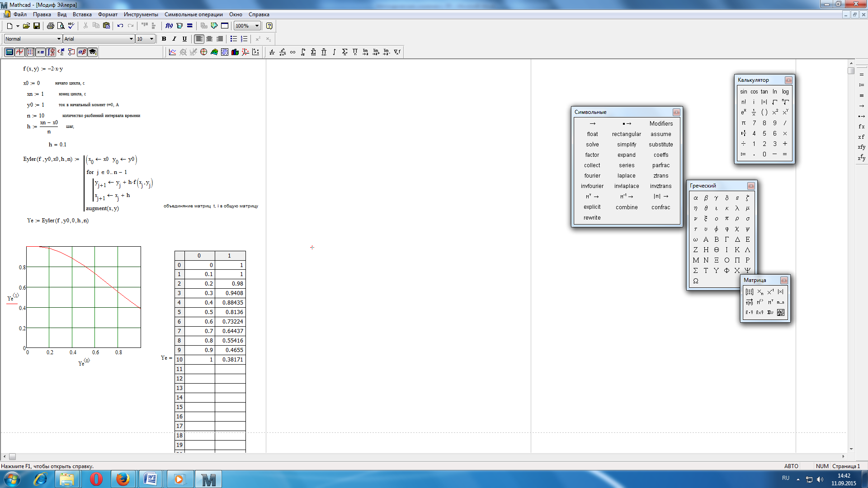
Task: Toggle the Symbolic keyword toolbar button
Action: (x=92, y=52)
